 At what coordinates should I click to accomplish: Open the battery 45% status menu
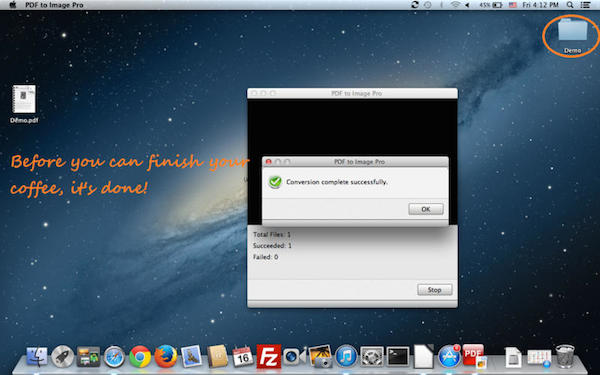click(x=491, y=5)
